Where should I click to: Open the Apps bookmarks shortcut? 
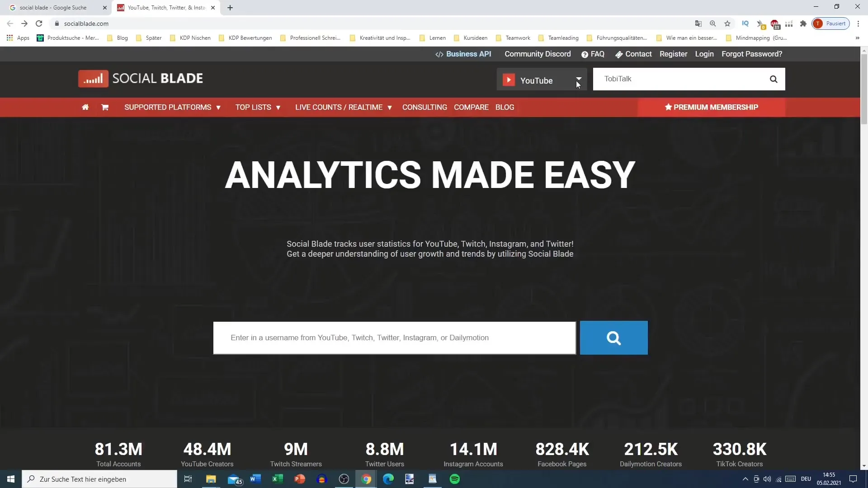click(x=18, y=38)
